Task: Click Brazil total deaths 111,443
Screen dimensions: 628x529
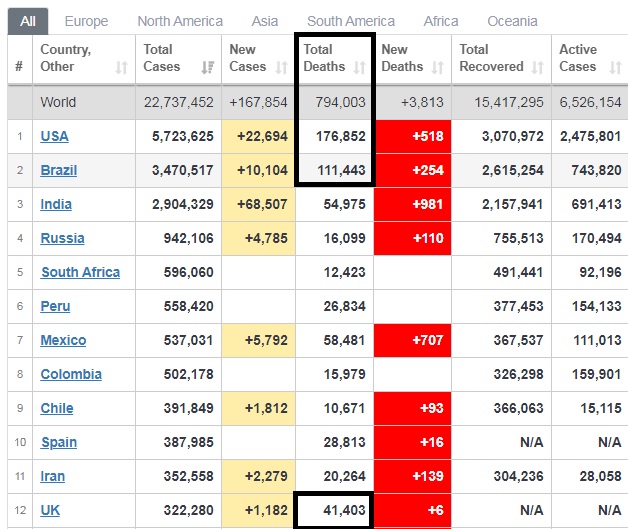Action: click(341, 171)
